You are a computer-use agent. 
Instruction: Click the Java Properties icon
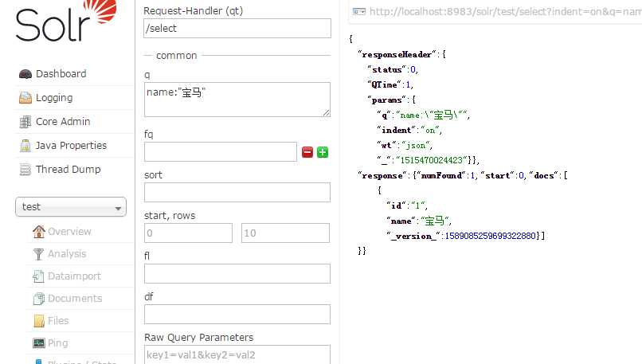(x=25, y=145)
